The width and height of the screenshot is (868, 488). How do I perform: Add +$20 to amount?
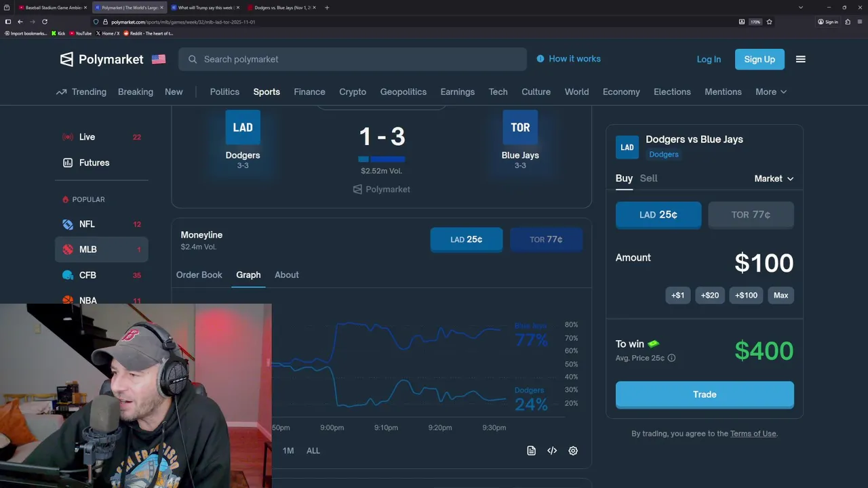click(709, 295)
